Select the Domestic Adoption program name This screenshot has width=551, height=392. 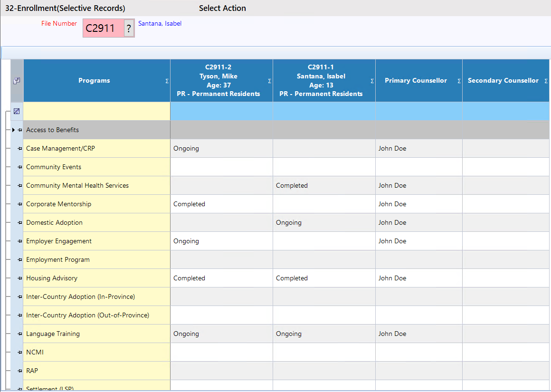54,223
